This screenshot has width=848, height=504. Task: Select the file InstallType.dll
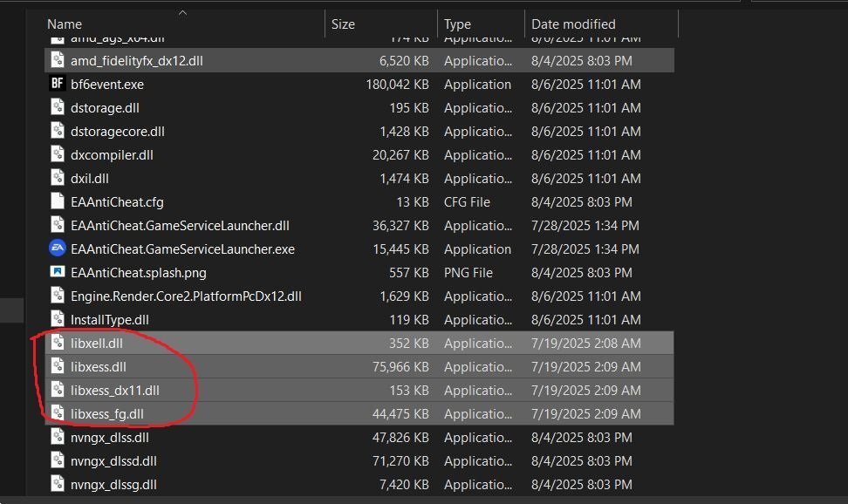point(110,320)
